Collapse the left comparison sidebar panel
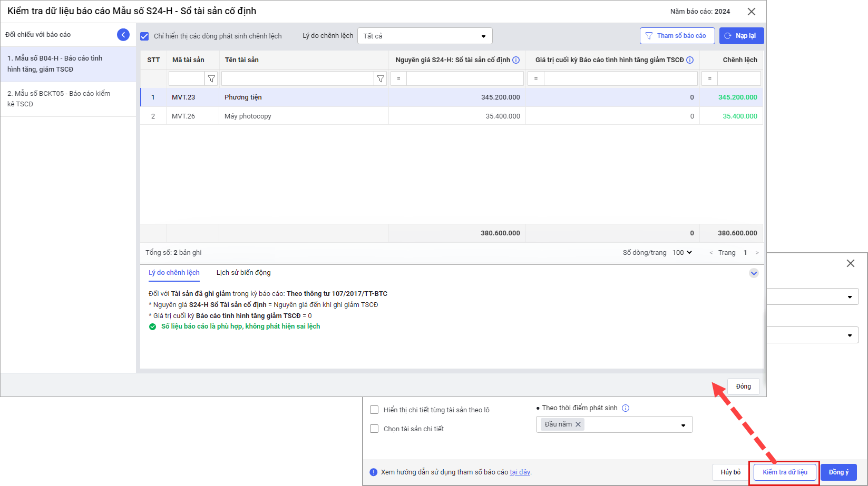 (x=123, y=35)
